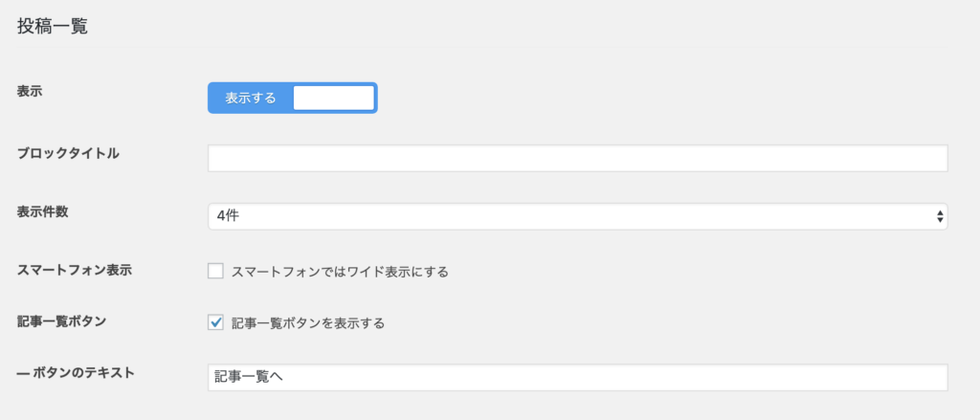Click the blue 表示する text on the switch
The image size is (980, 420).
[251, 98]
